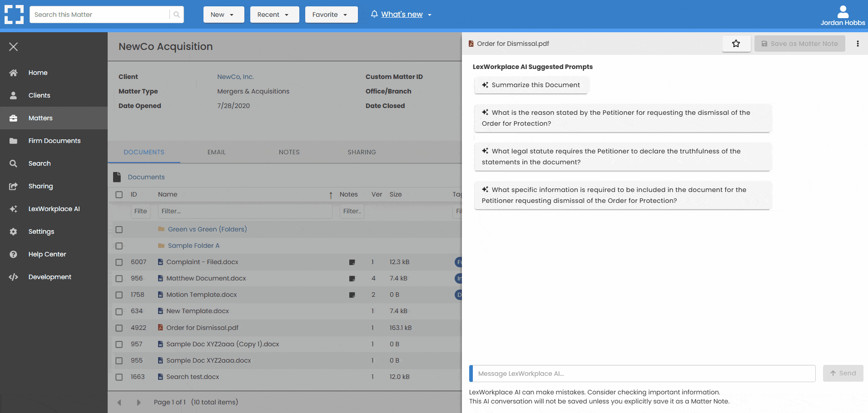The image size is (868, 413).
Task: Click the Summarize this Document prompt
Action: (x=531, y=85)
